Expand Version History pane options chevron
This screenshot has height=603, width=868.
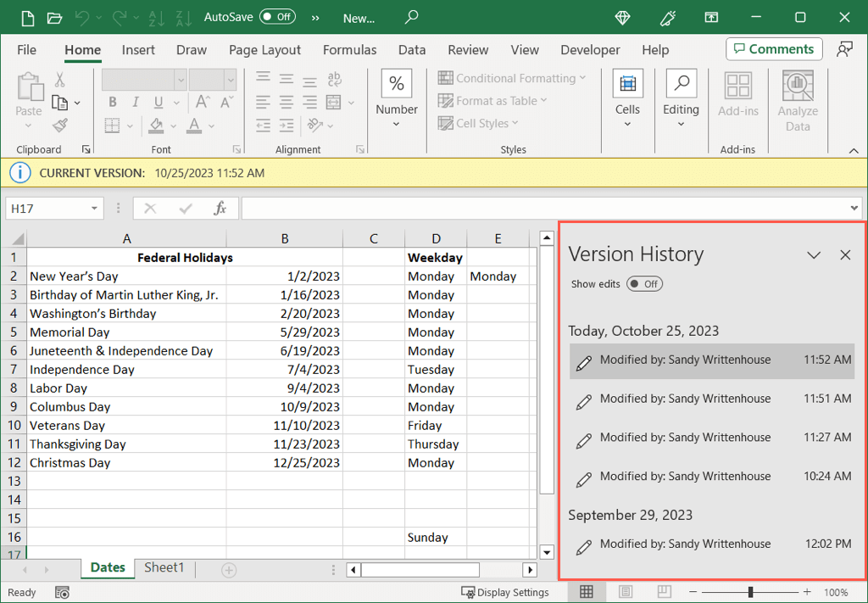pyautogui.click(x=814, y=255)
